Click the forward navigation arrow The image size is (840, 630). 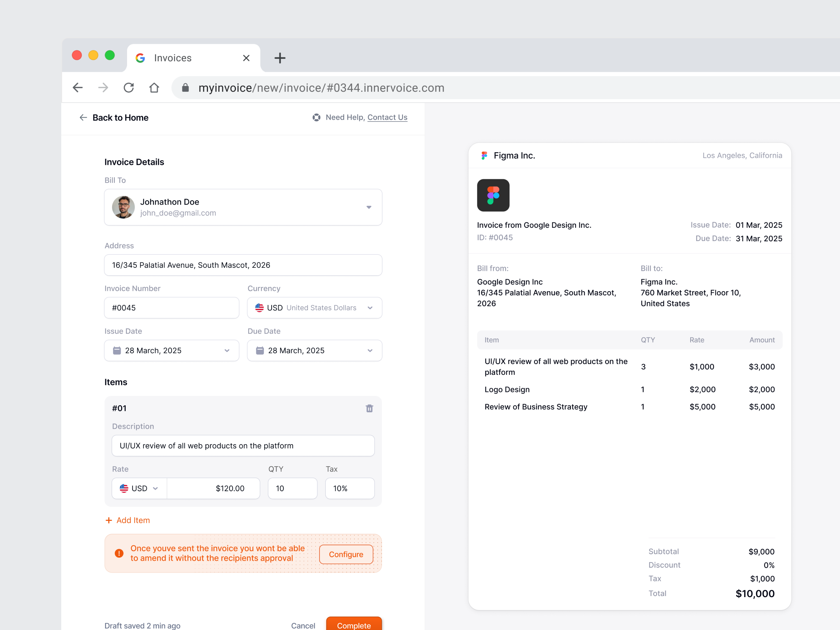click(103, 88)
